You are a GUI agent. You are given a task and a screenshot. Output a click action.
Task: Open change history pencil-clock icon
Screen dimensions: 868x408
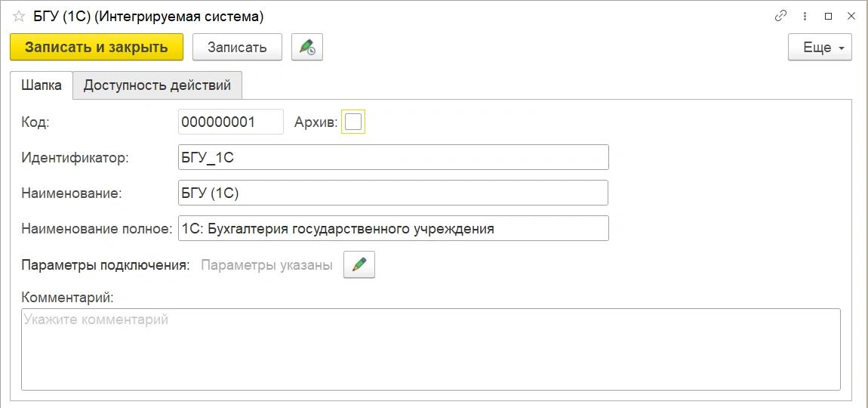point(307,47)
